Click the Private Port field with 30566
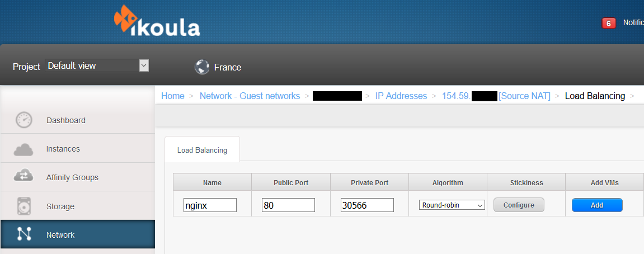This screenshot has width=644, height=254. (367, 205)
